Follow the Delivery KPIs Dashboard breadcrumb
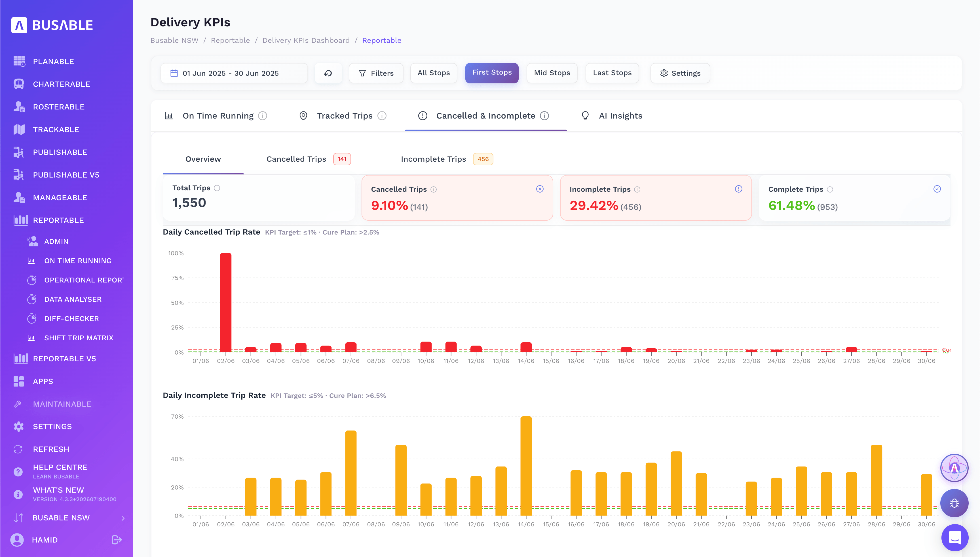 (x=306, y=41)
